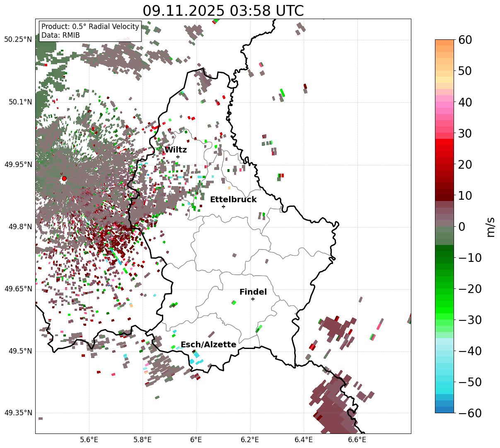The width and height of the screenshot is (500, 448).
Task: Click the Wiltz city label
Action: [176, 150]
